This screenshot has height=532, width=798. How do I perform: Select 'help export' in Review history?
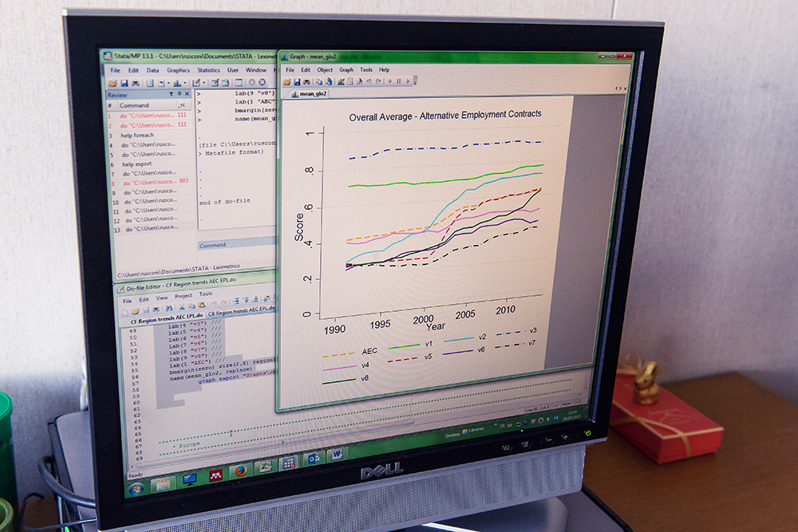(x=137, y=164)
